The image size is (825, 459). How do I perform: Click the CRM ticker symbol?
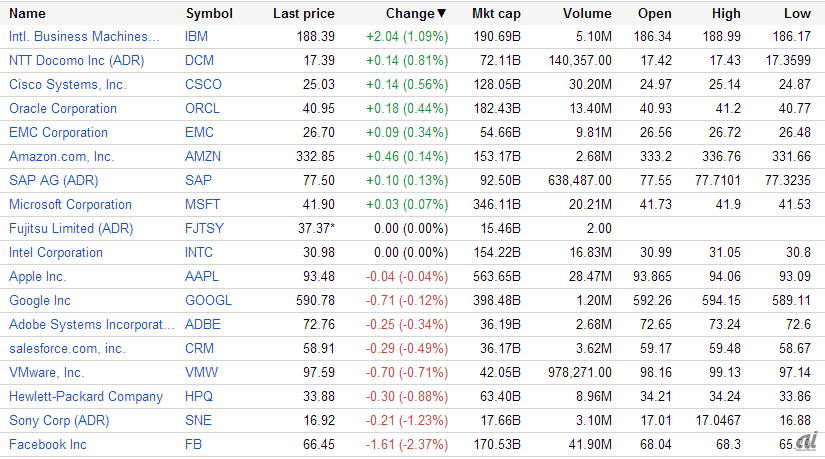198,349
